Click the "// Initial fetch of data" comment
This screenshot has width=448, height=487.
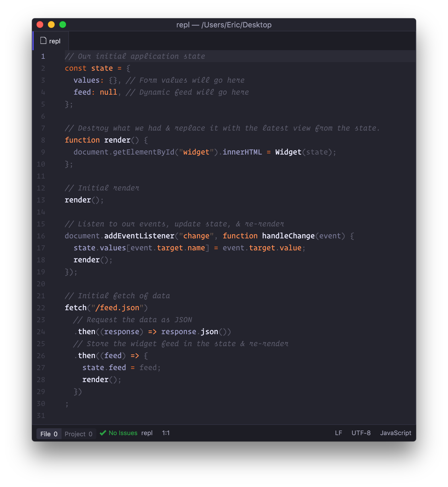pyautogui.click(x=117, y=296)
